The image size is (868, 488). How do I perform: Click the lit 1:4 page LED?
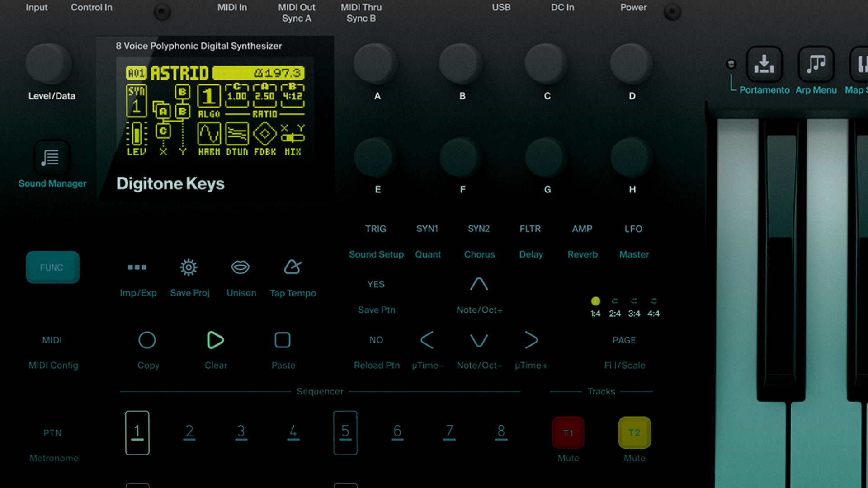point(595,301)
